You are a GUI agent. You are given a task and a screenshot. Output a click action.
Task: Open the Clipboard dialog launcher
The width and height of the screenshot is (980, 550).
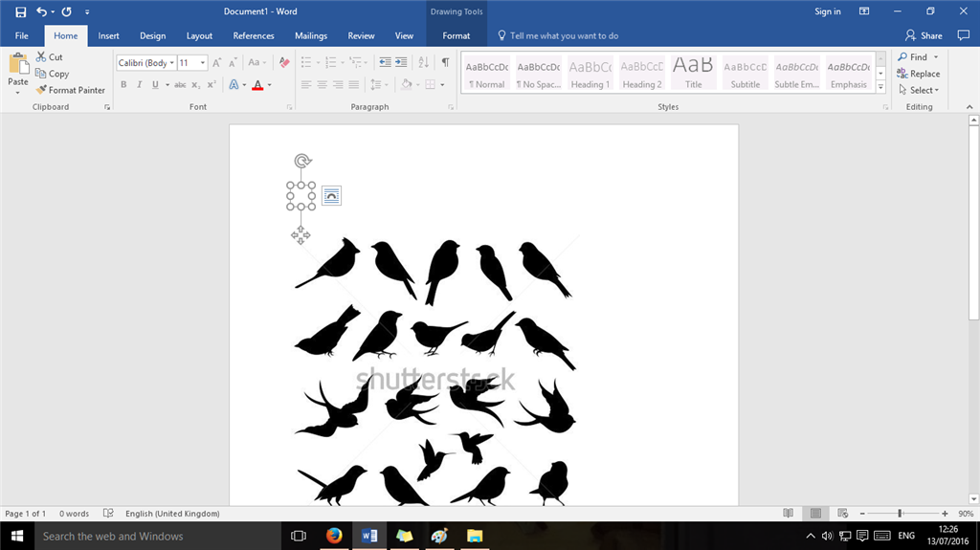[107, 107]
